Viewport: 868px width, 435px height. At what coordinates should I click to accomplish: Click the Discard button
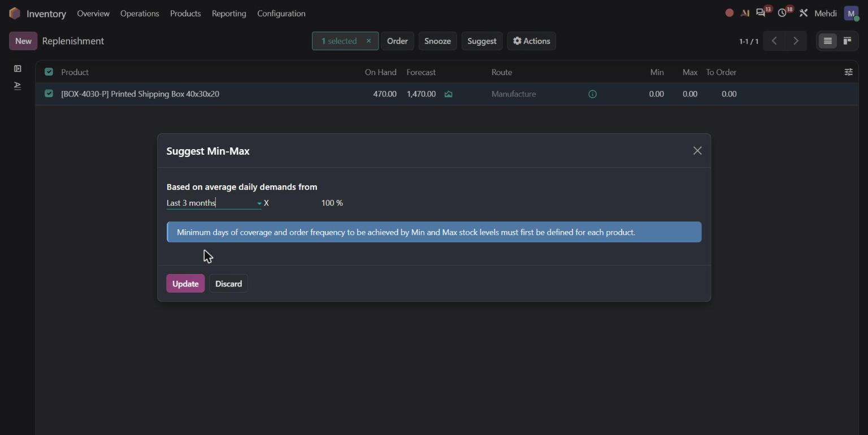[228, 284]
